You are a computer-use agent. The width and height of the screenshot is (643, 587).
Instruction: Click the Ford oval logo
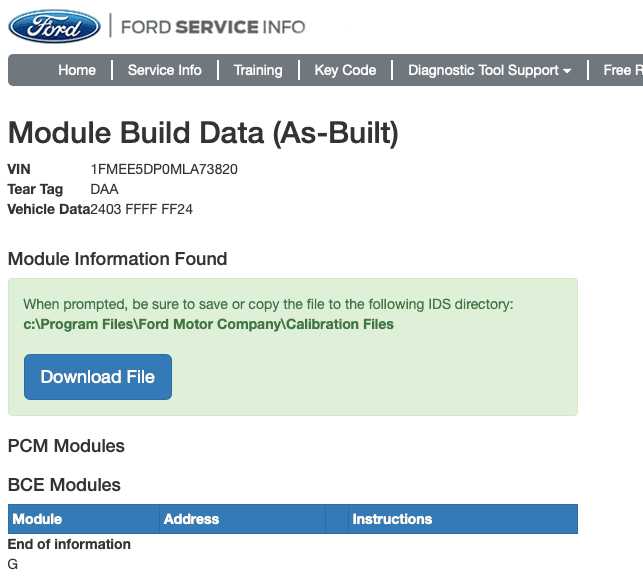click(55, 27)
